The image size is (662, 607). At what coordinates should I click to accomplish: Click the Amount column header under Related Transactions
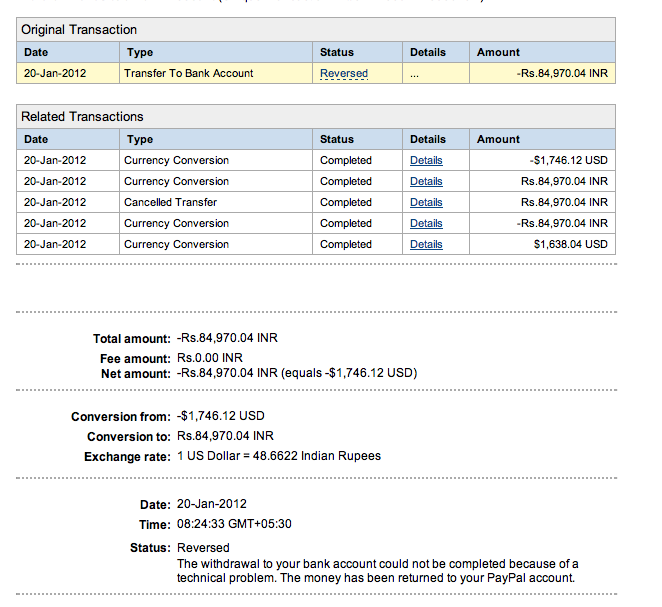[x=498, y=139]
